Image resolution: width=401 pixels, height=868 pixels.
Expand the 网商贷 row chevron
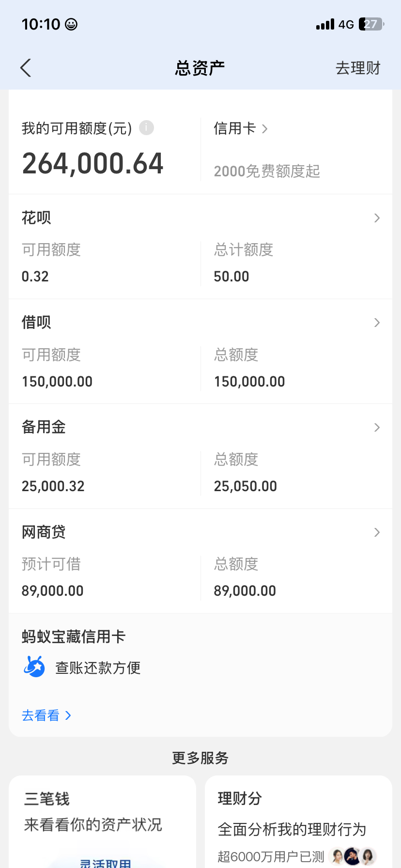click(377, 532)
